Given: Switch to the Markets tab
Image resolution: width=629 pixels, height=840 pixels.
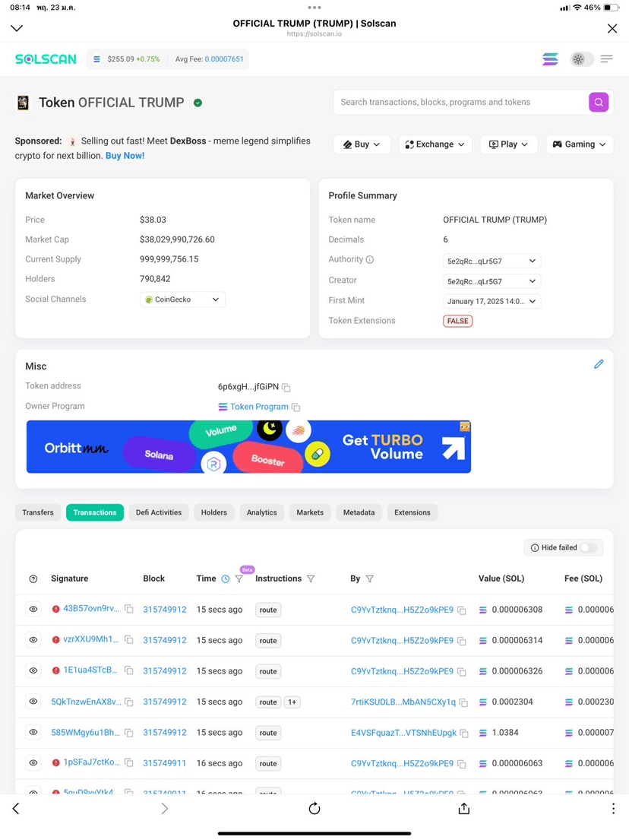Looking at the screenshot, I should coord(310,512).
